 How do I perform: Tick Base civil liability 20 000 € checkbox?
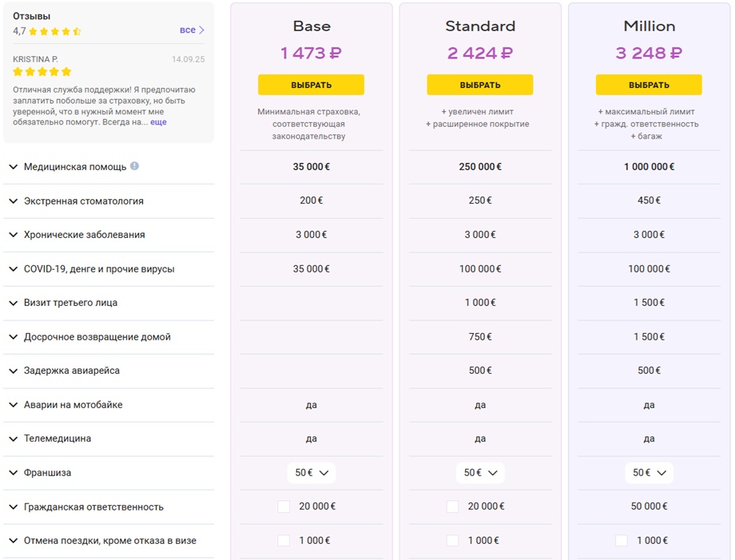(284, 506)
